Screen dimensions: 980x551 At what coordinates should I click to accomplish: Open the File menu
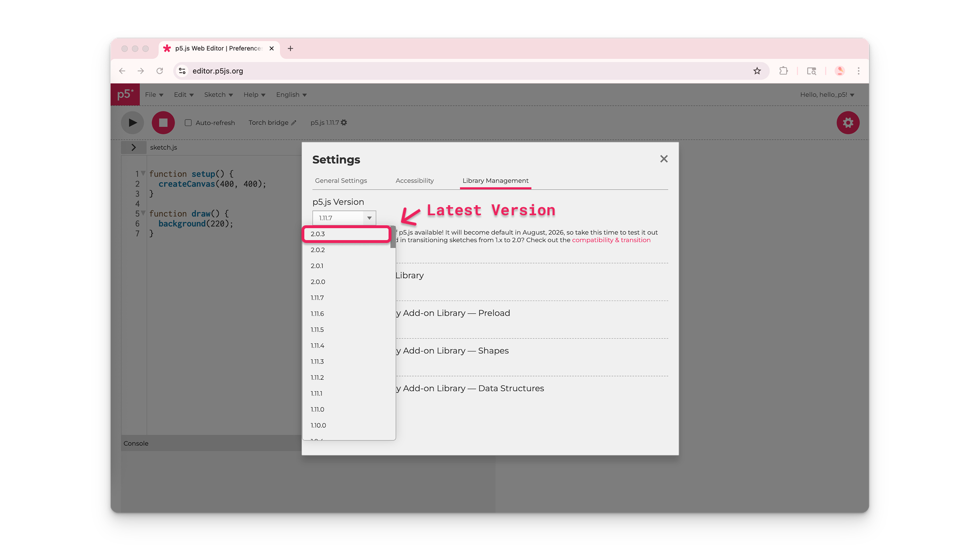click(x=154, y=95)
